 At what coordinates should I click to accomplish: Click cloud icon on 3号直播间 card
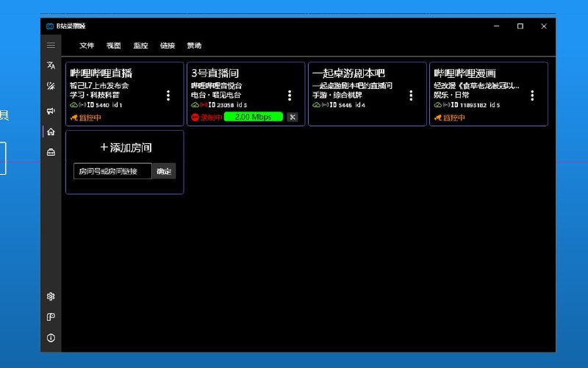[x=195, y=105]
